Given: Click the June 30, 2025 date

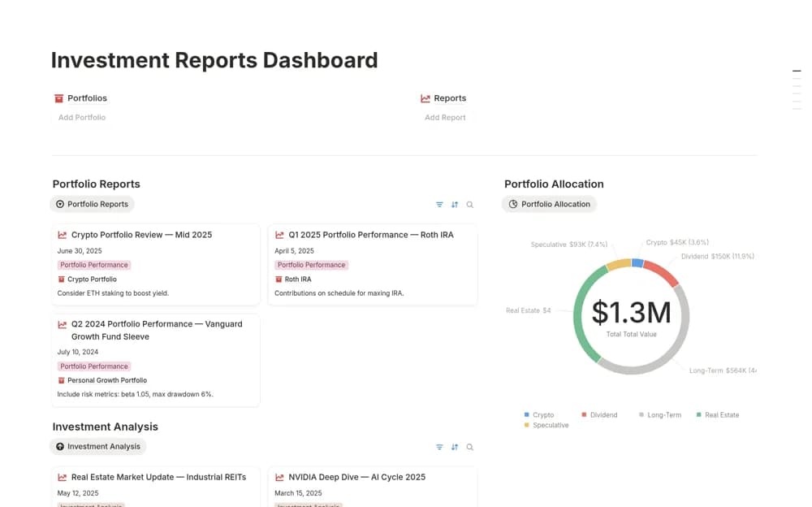Looking at the screenshot, I should 80,251.
